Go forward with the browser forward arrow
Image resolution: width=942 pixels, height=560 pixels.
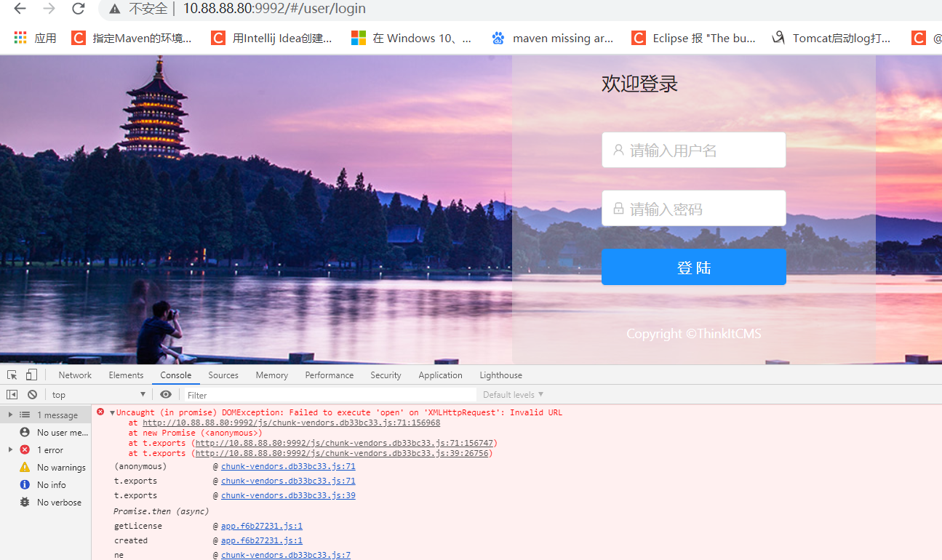(x=49, y=9)
